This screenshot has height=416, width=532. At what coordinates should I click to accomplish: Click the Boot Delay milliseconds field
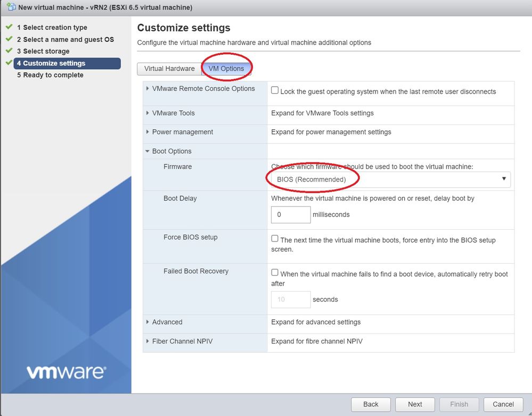291,215
